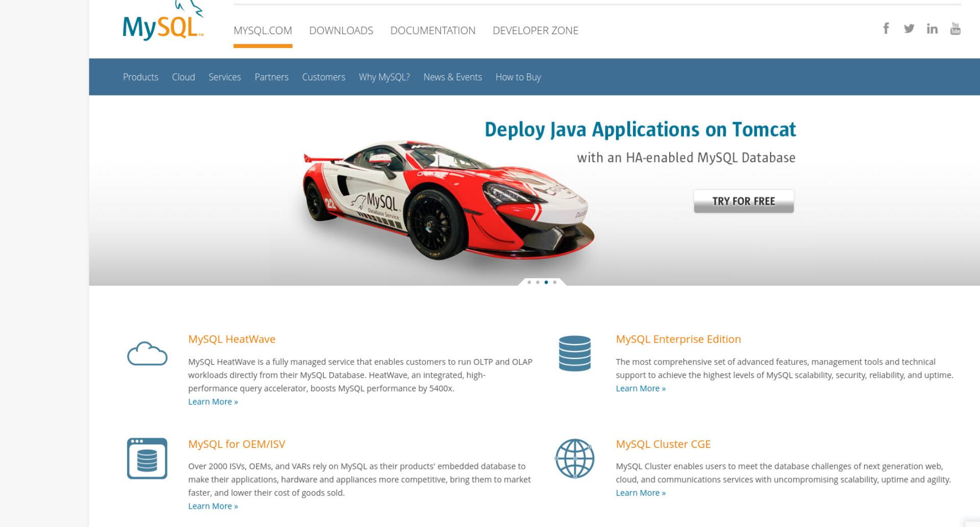Open the MySQL Enterprise Edition heading link

tap(678, 339)
